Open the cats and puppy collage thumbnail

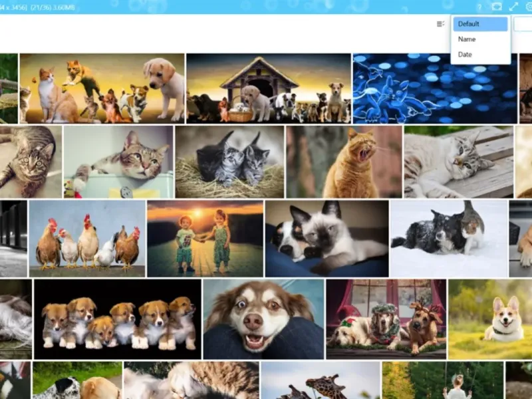click(102, 88)
